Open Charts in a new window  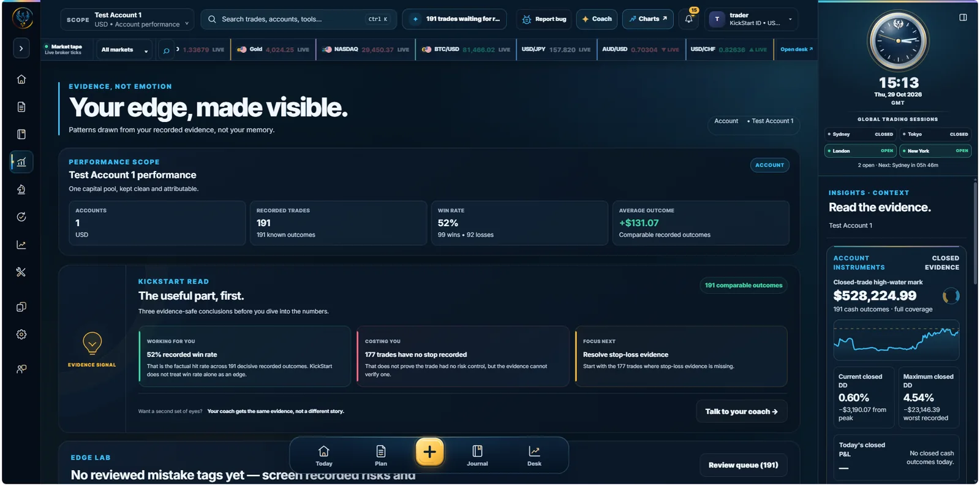pos(648,19)
